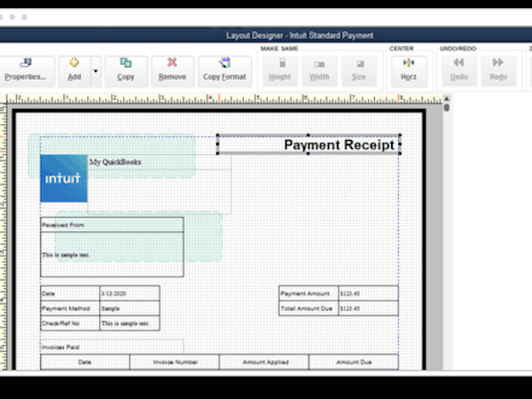Click the Add button with plus icon
Screen dimensions: 532x399
74,71
